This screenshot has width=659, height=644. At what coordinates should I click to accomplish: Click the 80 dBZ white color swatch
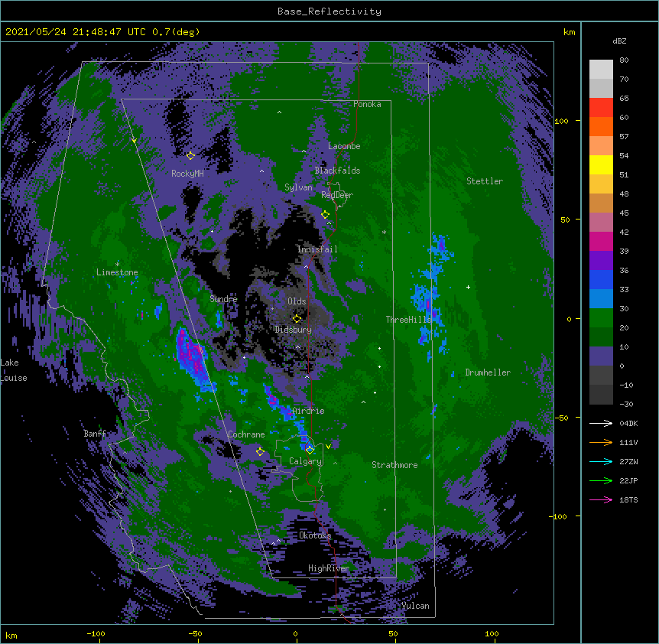[601, 70]
